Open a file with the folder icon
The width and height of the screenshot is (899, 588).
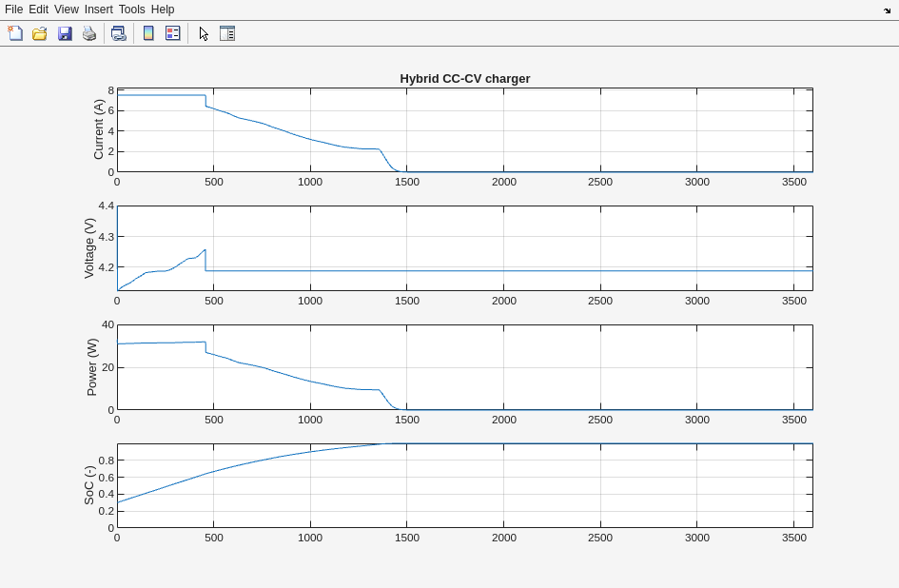[40, 33]
